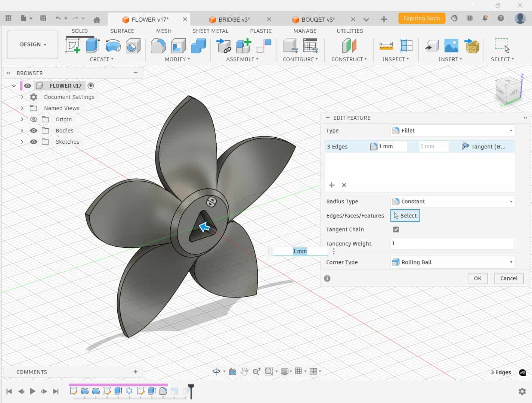The height and width of the screenshot is (403, 532).
Task: Pick the Fillet tool in MODIFY group
Action: click(x=158, y=46)
